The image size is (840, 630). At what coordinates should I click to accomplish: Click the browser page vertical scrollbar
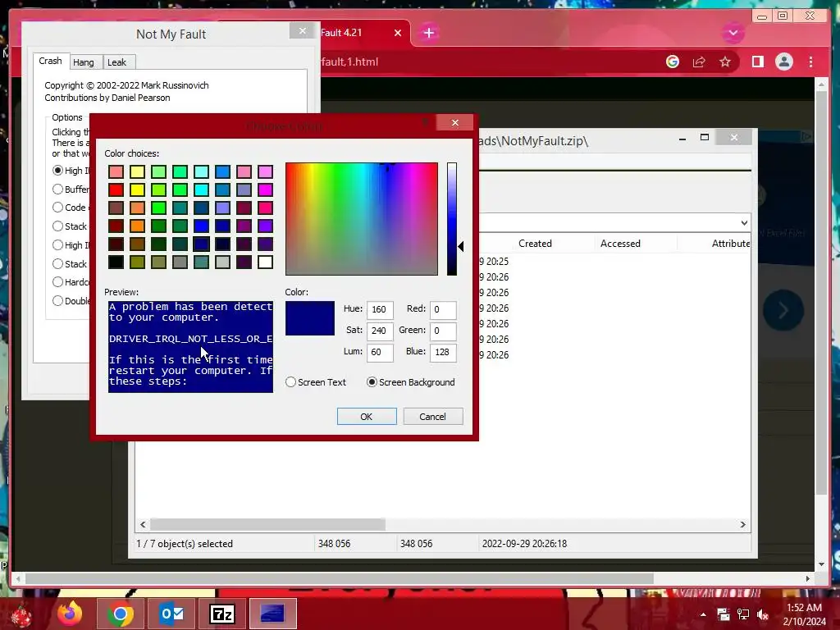coord(822,294)
